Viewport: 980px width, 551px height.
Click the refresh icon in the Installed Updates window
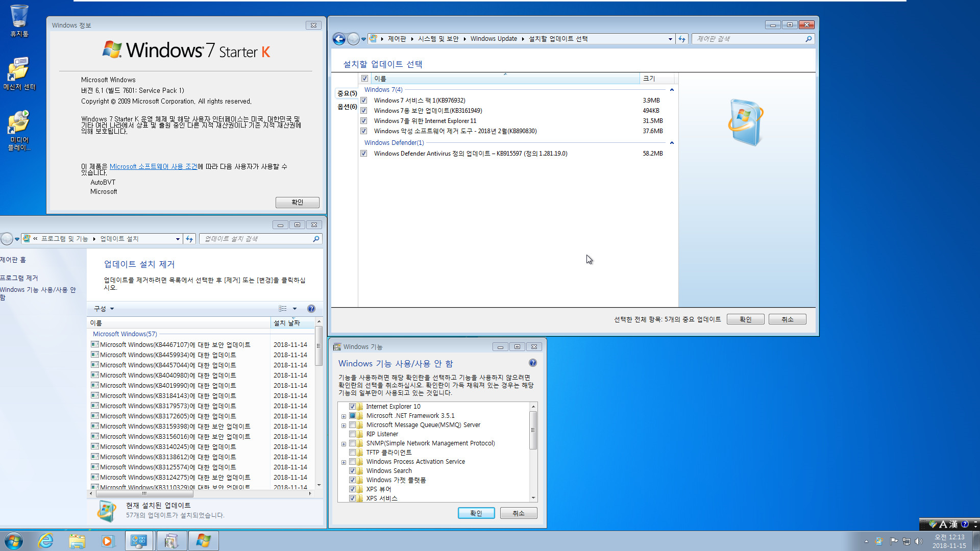(189, 239)
